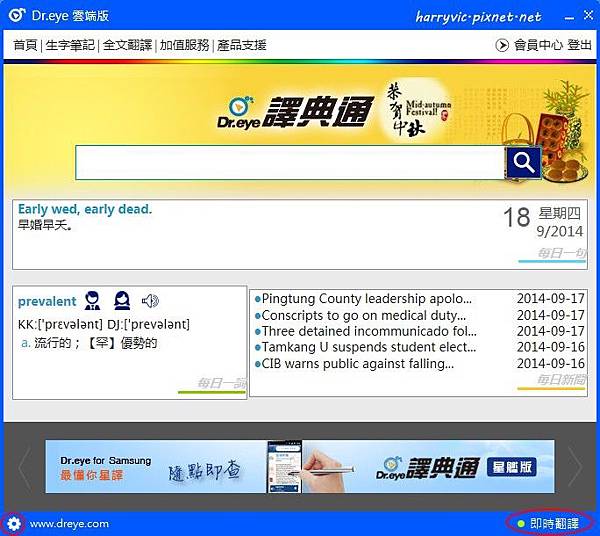The image size is (600, 536).
Task: Click the speaker icon beside prevalent
Action: coord(150,301)
